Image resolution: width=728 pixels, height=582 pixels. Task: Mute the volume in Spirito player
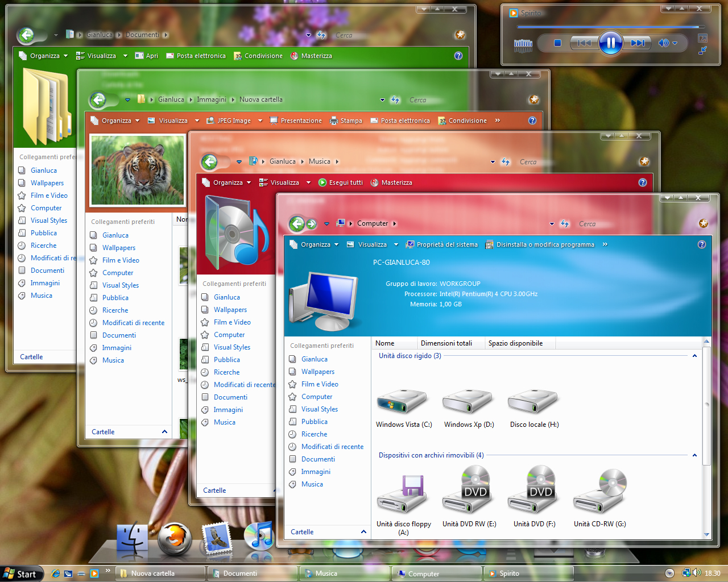pos(663,43)
